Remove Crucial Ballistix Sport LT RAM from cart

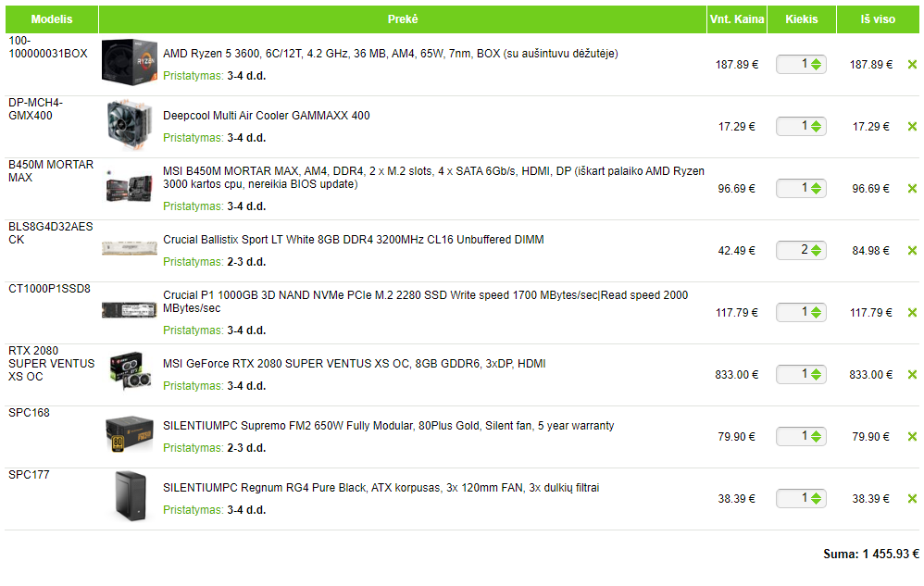[912, 250]
